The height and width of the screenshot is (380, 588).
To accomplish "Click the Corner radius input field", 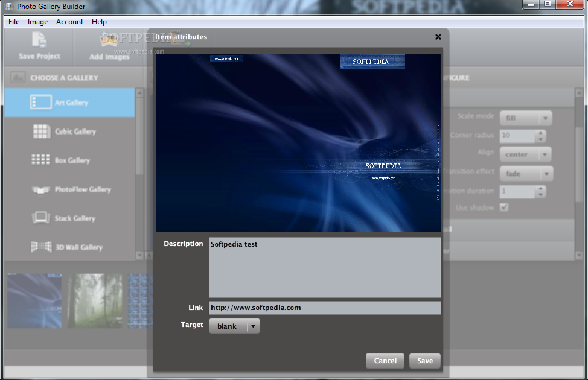I will (x=517, y=136).
